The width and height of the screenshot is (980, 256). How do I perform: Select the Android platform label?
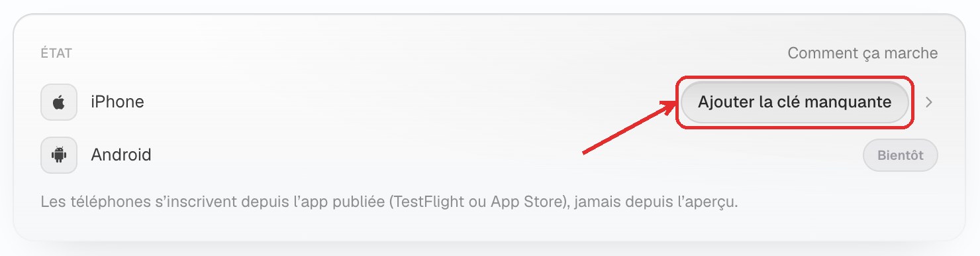121,155
